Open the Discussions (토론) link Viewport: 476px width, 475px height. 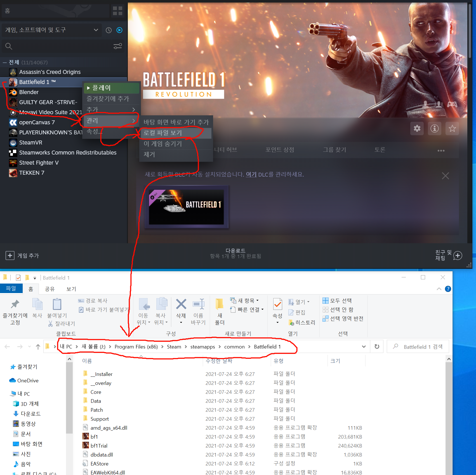click(x=380, y=150)
